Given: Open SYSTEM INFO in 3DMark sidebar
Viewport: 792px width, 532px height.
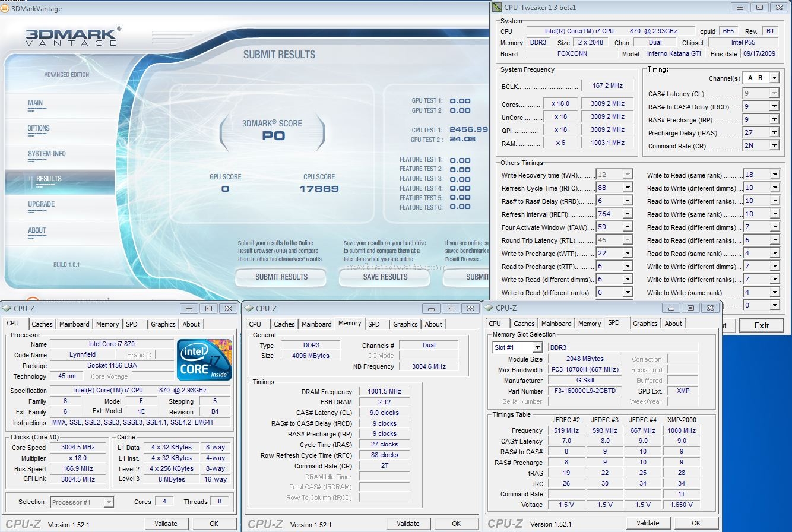Looking at the screenshot, I should coord(47,154).
